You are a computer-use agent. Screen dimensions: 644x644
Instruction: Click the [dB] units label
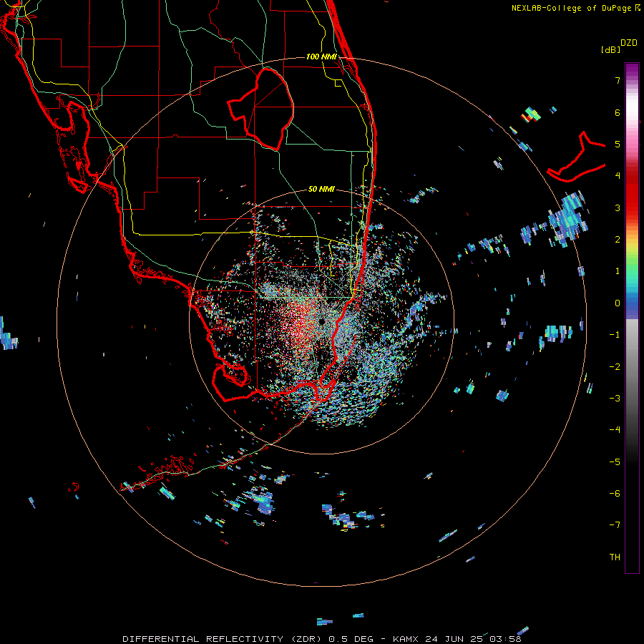pyautogui.click(x=610, y=49)
